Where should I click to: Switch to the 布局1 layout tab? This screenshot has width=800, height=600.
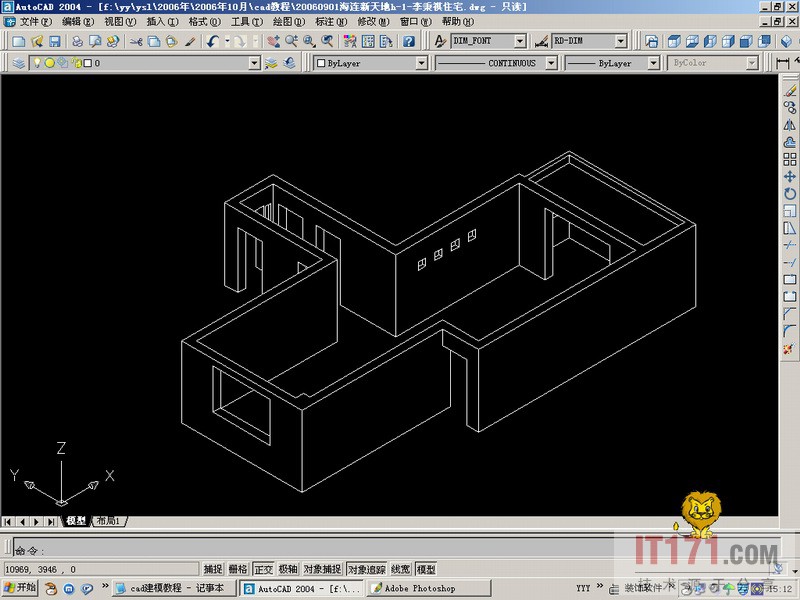(107, 521)
